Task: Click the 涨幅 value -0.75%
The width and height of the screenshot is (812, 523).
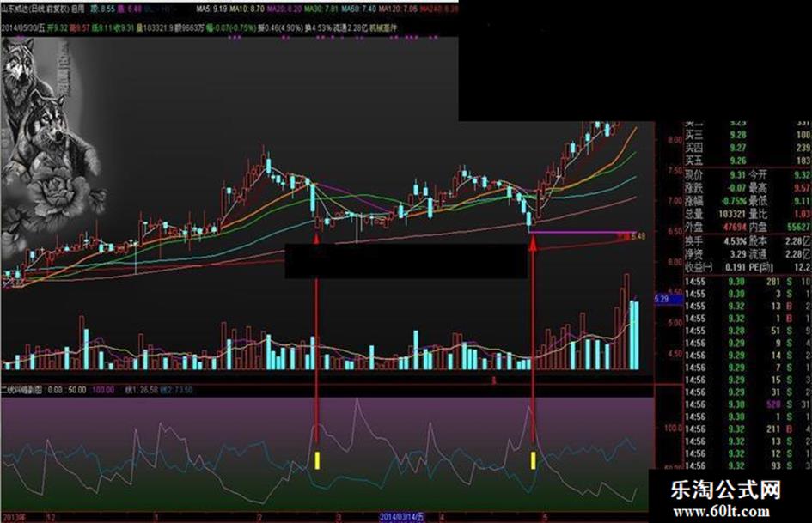Action: point(735,201)
